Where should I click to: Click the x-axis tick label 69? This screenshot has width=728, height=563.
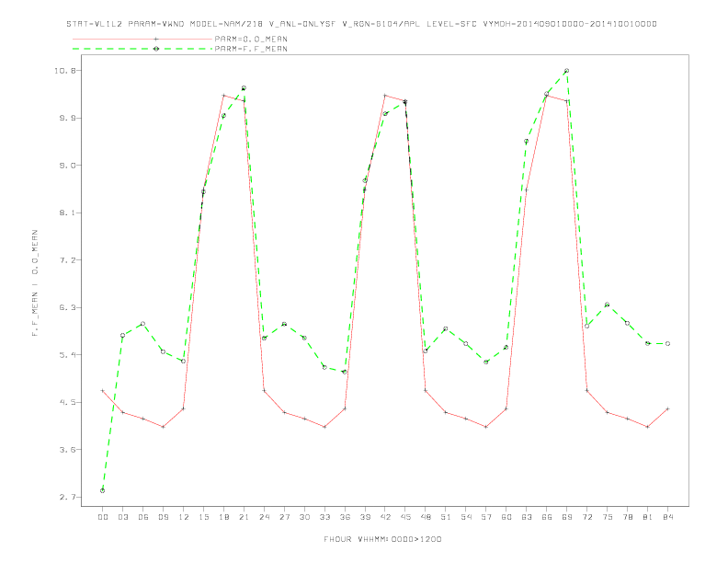(567, 517)
